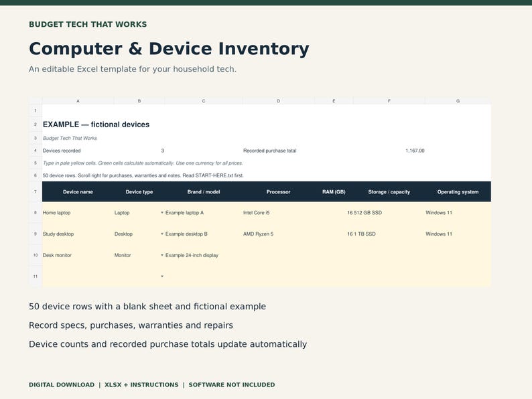532x399 pixels.
Task: Open the Device type dropdown for Desk monitor
Action: (x=162, y=255)
